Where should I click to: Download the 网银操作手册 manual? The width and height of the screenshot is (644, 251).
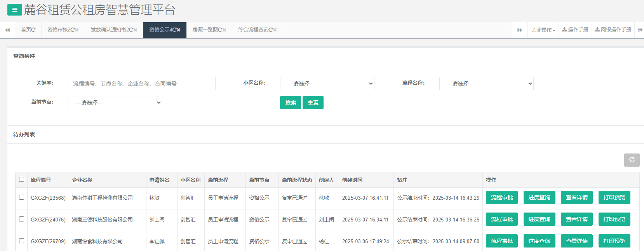[x=613, y=30]
